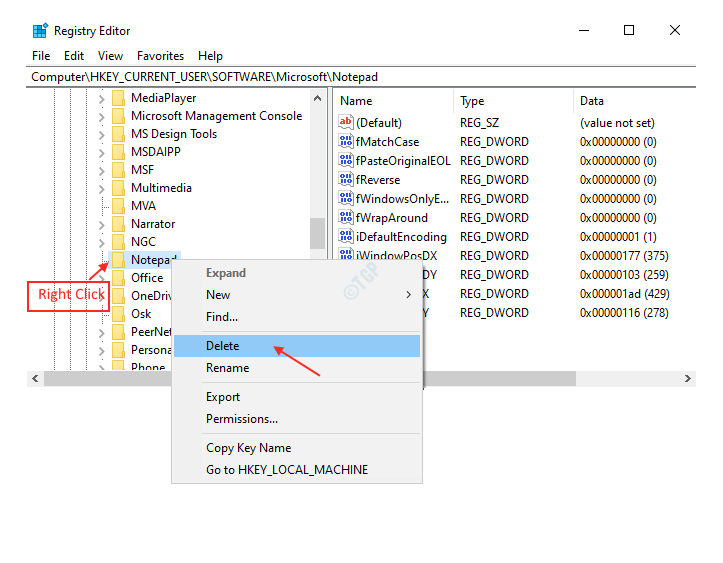Click the OneDrive folder icon
The image size is (723, 563).
coord(119,296)
